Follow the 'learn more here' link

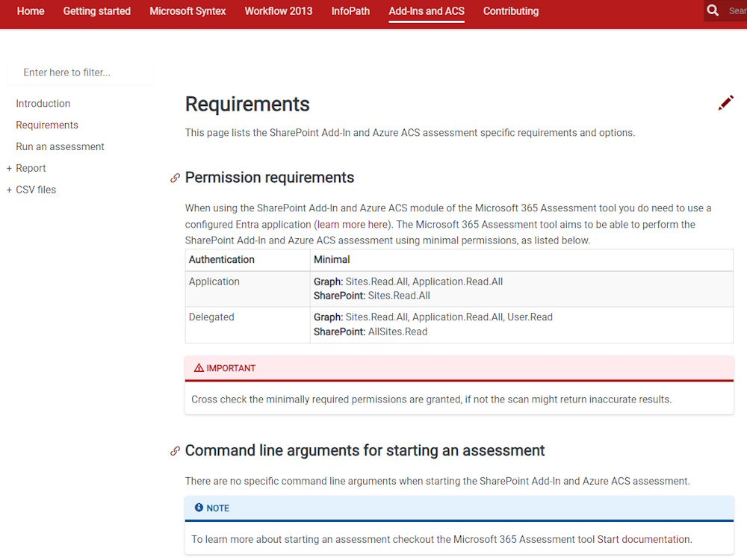click(x=352, y=224)
